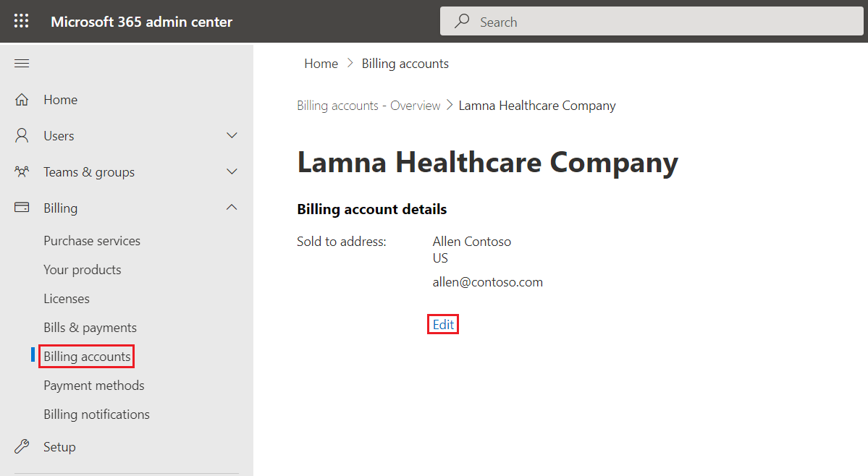The width and height of the screenshot is (868, 476).
Task: Click the Teams & groups people icon
Action: tap(22, 171)
